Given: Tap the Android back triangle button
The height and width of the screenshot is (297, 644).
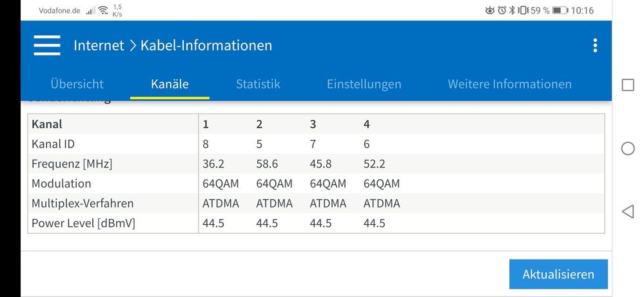Looking at the screenshot, I should pos(627,211).
